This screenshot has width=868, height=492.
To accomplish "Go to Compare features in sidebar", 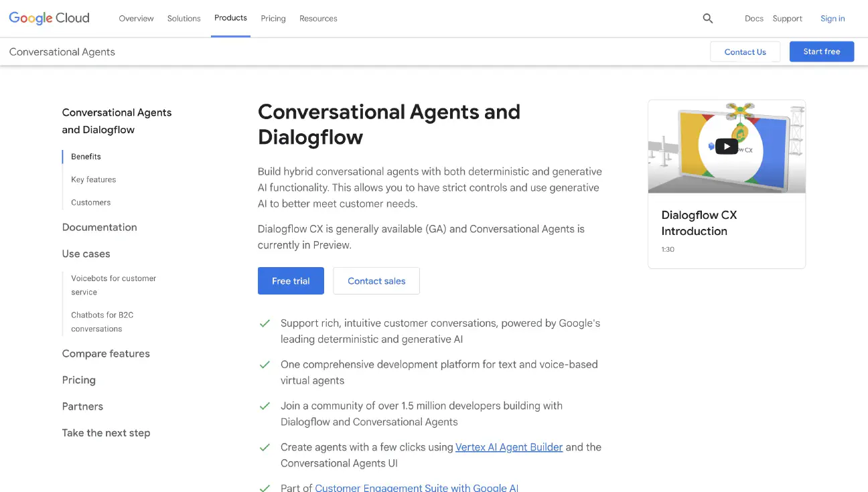I will pyautogui.click(x=106, y=353).
